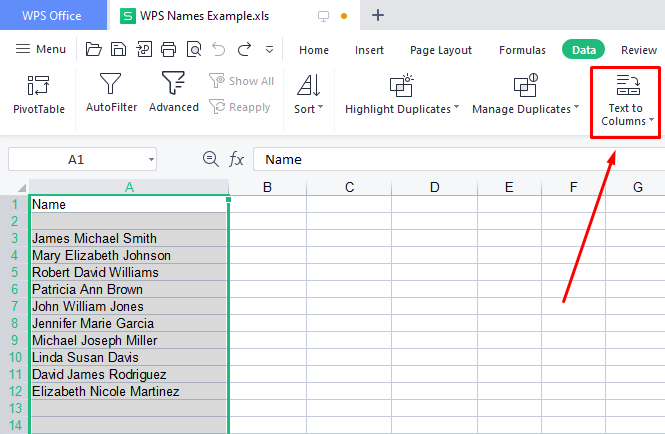
Task: Expand the Sort dropdown arrow
Action: (321, 107)
